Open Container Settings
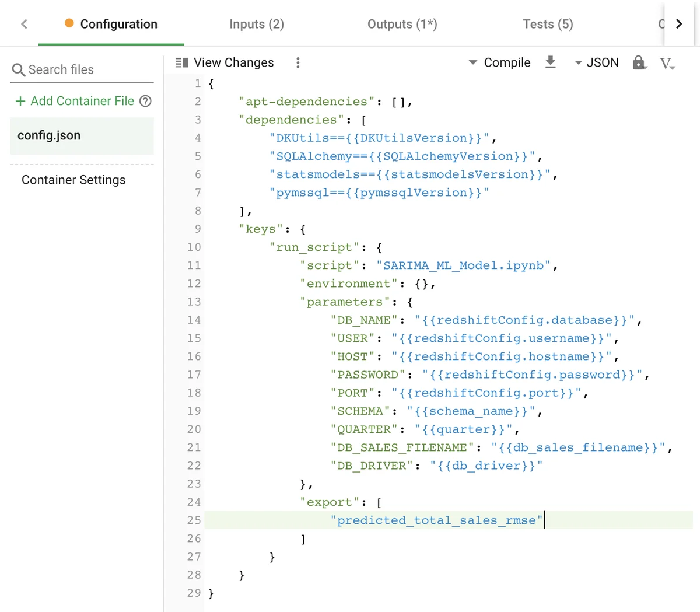 pyautogui.click(x=73, y=180)
